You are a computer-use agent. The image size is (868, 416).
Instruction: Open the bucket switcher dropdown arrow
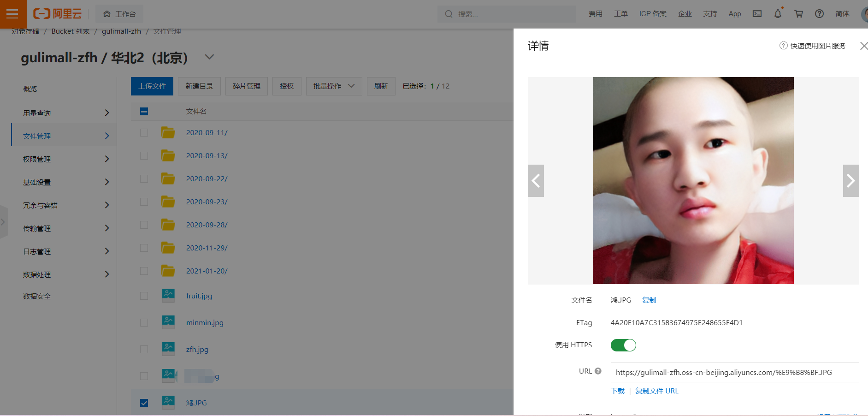(209, 57)
